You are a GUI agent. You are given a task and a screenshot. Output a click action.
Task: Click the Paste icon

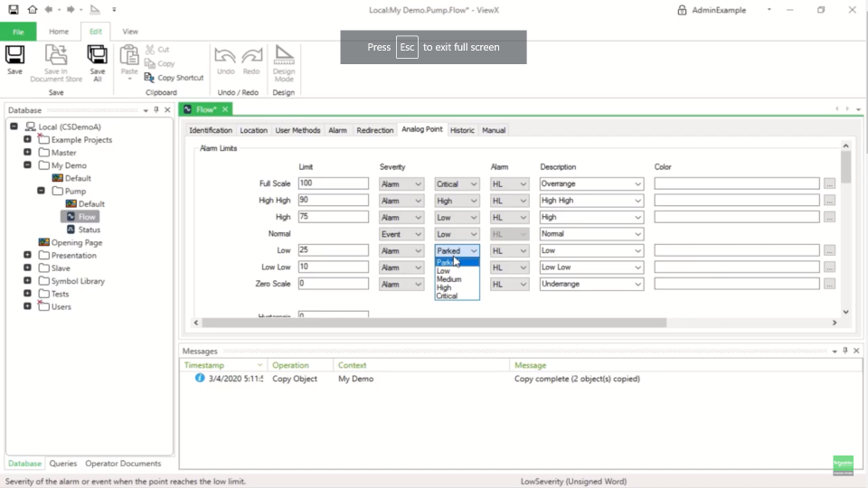coord(129,55)
